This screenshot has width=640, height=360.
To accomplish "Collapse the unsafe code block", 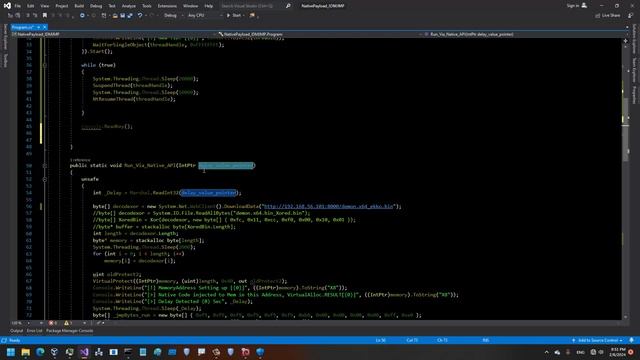I will pyautogui.click(x=45, y=180).
